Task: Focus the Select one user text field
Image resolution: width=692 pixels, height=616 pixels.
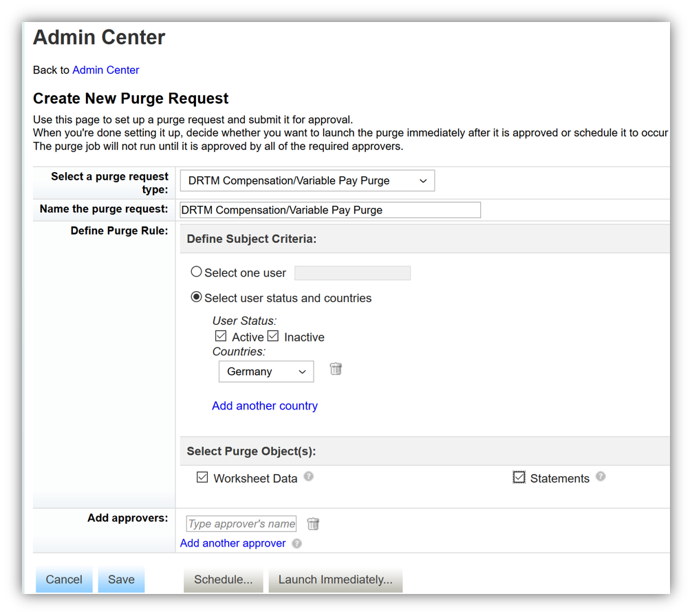Action: click(x=353, y=273)
